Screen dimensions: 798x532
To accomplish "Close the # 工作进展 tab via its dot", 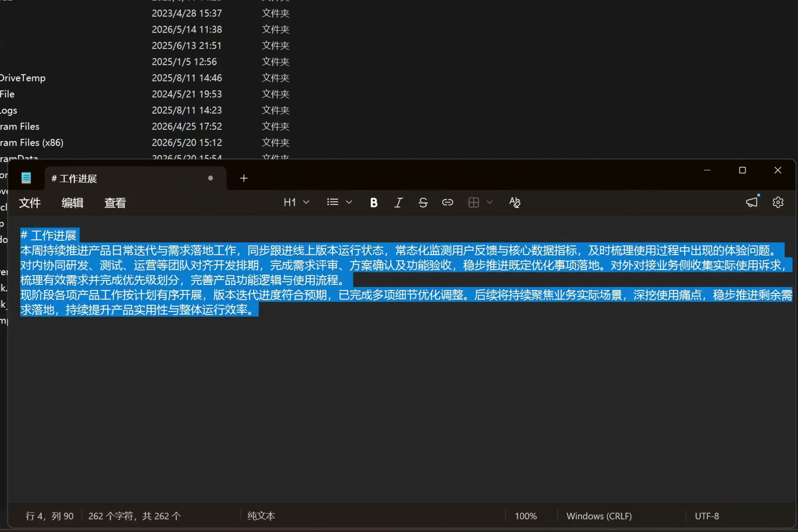I will click(x=210, y=178).
